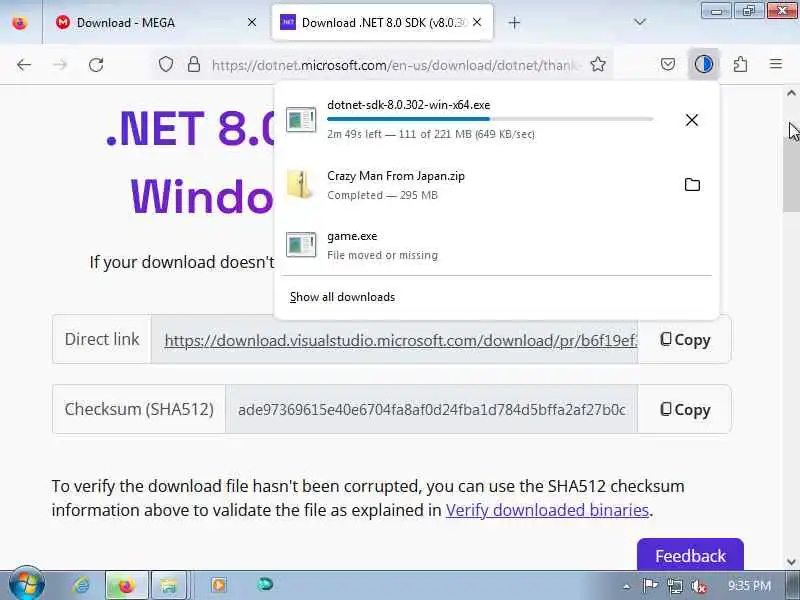Click the 'File moved or missing' status text

(382, 255)
